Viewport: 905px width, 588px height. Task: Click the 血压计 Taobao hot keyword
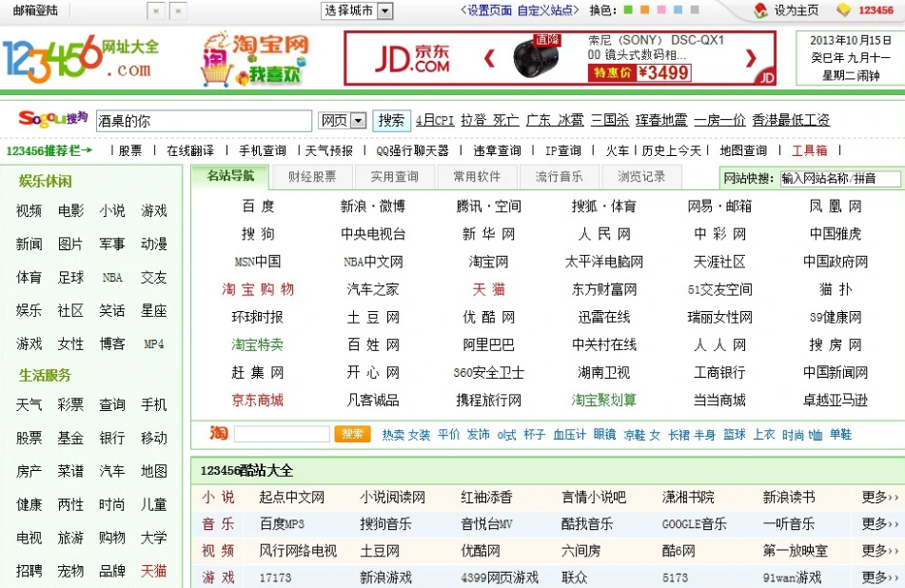569,435
